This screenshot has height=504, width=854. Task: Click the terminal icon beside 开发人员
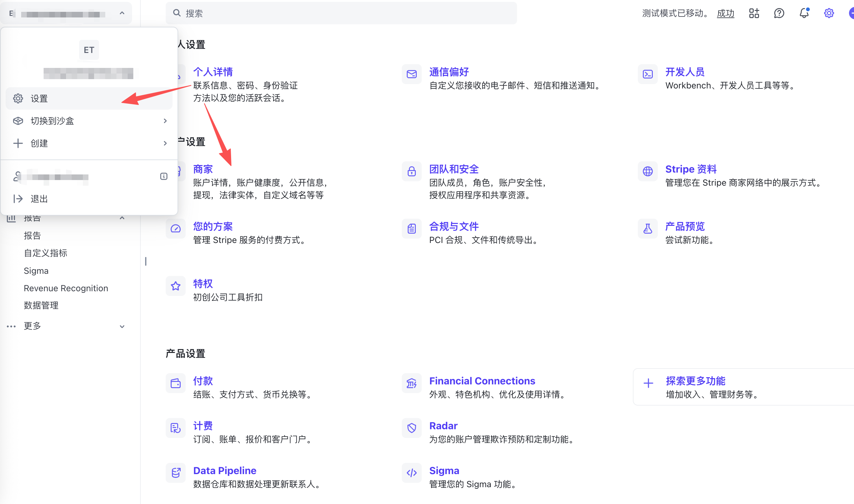[648, 74]
